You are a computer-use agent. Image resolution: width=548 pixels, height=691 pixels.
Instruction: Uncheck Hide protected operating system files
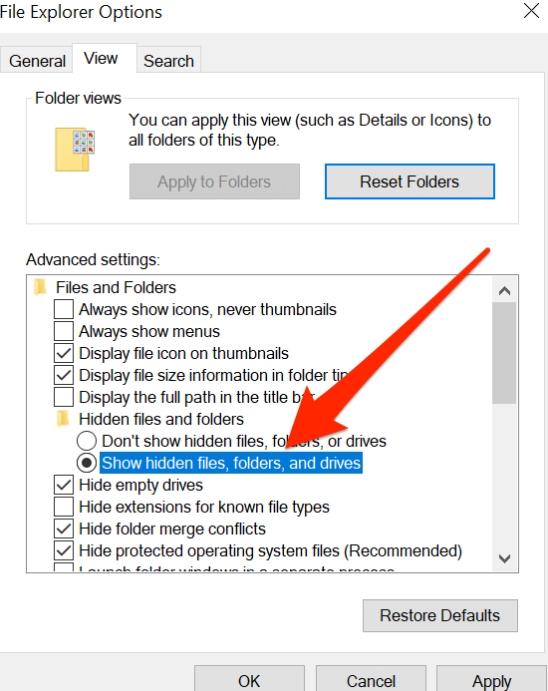coord(64,551)
